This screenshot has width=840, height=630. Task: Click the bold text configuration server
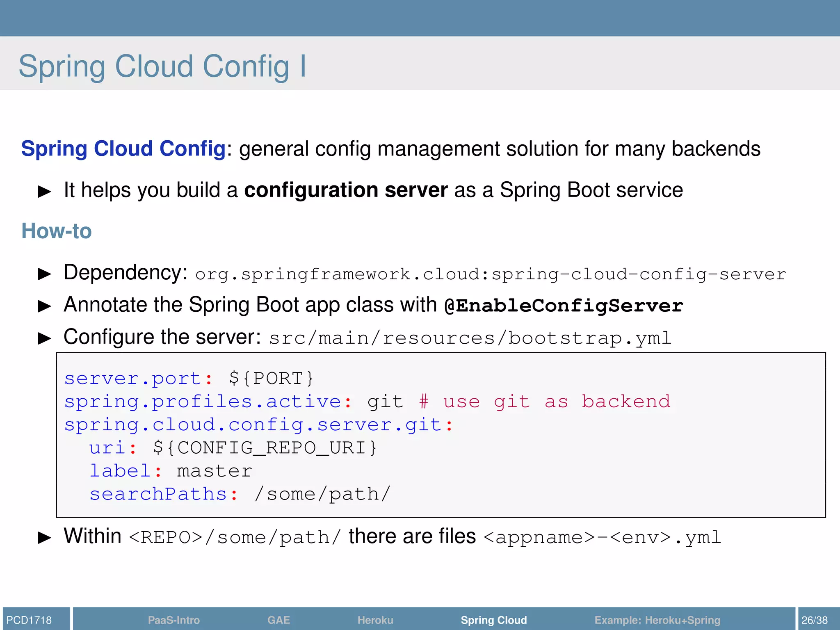346,190
